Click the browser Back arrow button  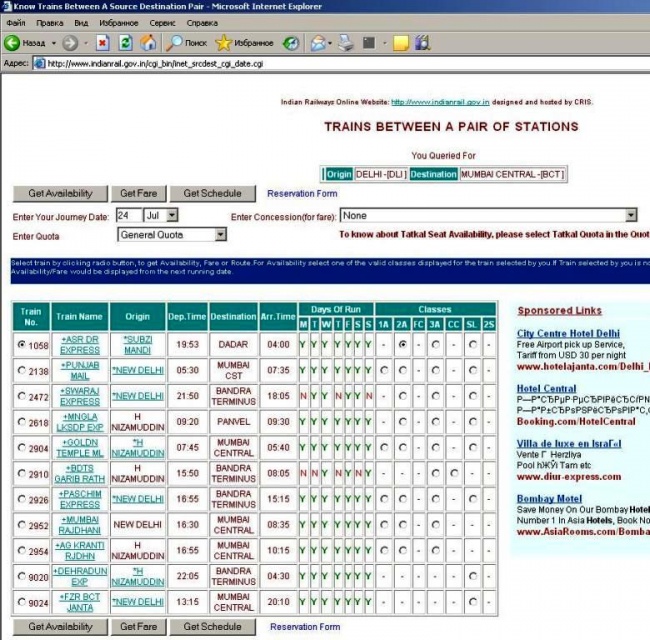coord(14,43)
